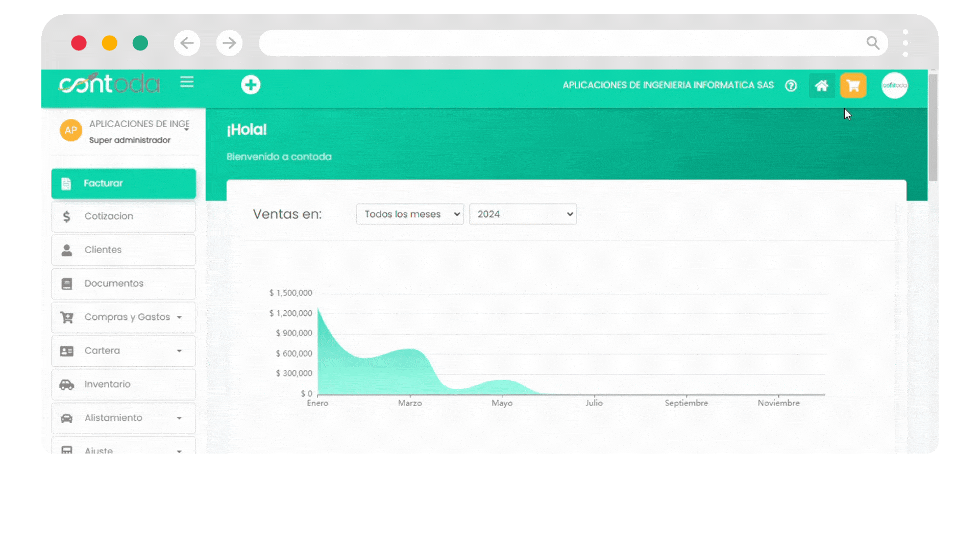The image size is (980, 551).
Task: Open the Inventario section
Action: pyautogui.click(x=124, y=385)
